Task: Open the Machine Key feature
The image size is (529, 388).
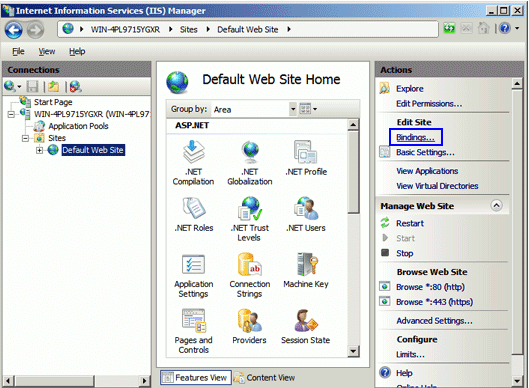Action: click(306, 270)
